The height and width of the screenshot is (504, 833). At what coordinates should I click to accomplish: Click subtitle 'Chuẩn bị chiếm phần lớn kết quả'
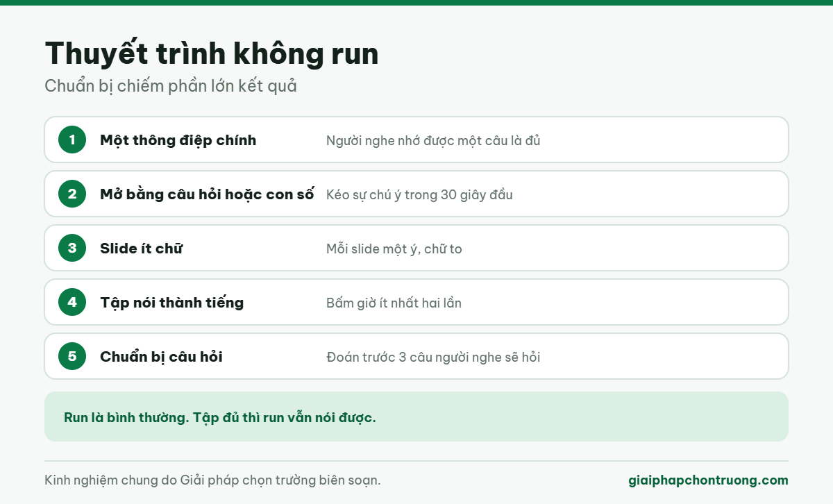[x=171, y=87]
